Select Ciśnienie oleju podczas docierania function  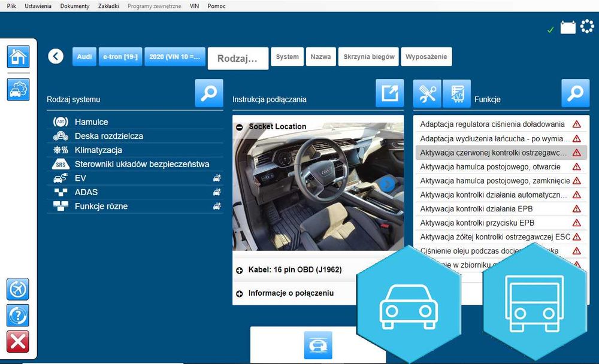tap(501, 251)
